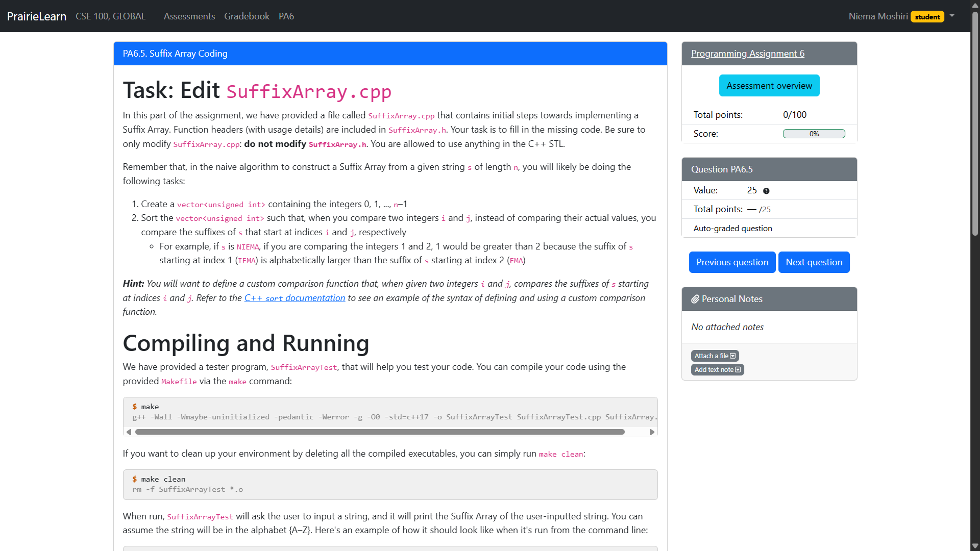
Task: Click the code block scroll-right arrow
Action: [652, 432]
